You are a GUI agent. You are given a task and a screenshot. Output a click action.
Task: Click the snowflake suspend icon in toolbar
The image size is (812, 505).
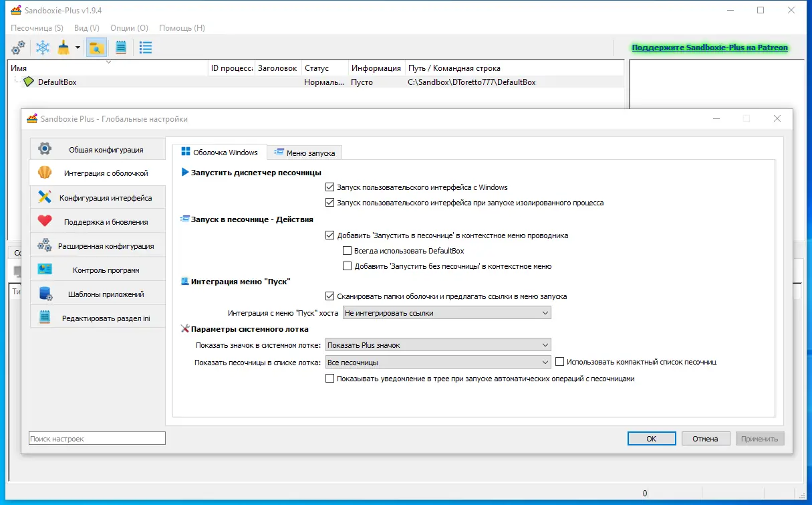[x=43, y=47]
